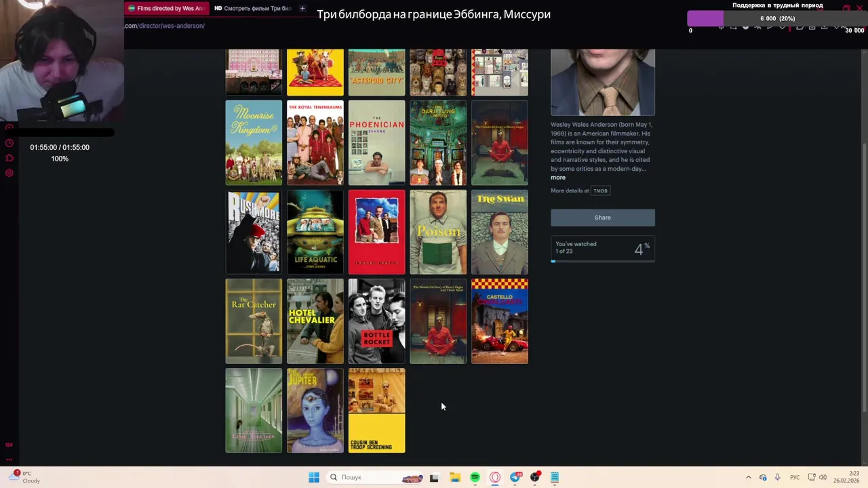The image size is (868, 488).
Task: Click the watched progress bar 4%
Action: pos(602,261)
